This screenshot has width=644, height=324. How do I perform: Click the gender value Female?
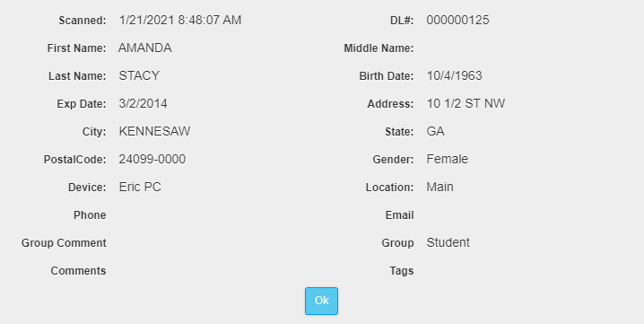pos(447,159)
